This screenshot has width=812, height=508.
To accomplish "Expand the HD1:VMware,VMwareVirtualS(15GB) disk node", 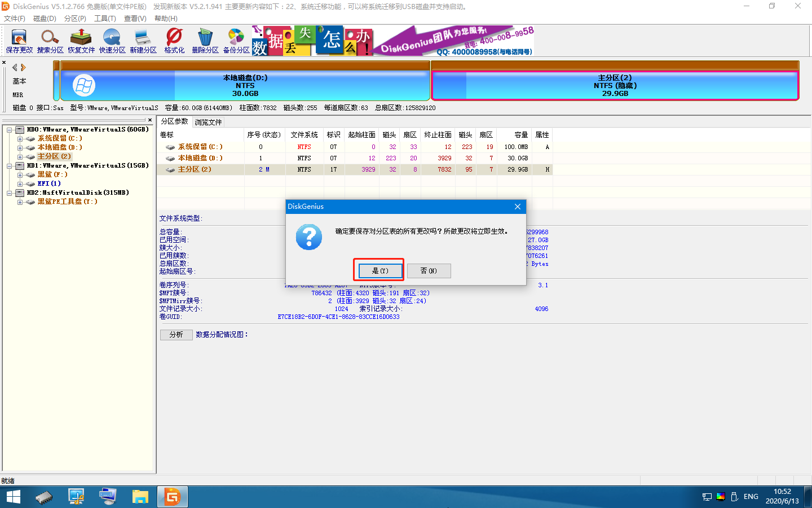I will (9, 165).
